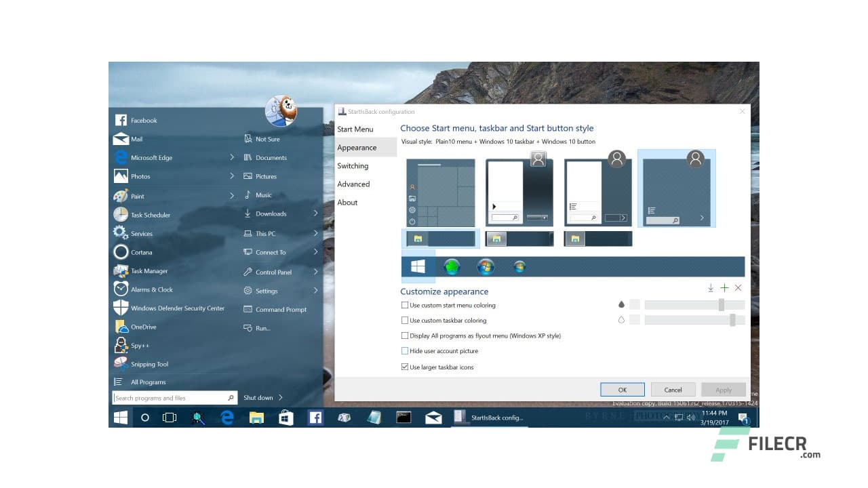Click the Cancel button
The image size is (868, 488).
pos(673,390)
